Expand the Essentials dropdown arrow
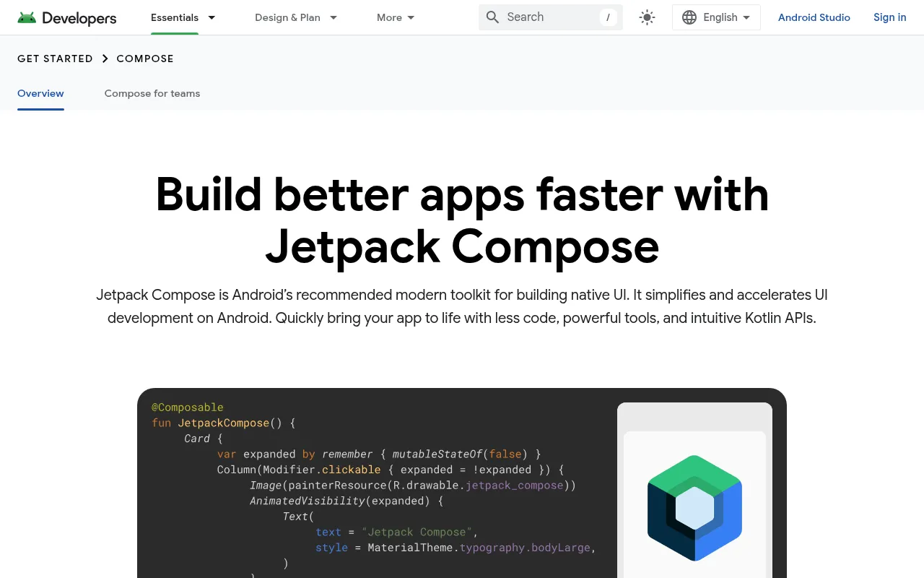 click(x=212, y=17)
